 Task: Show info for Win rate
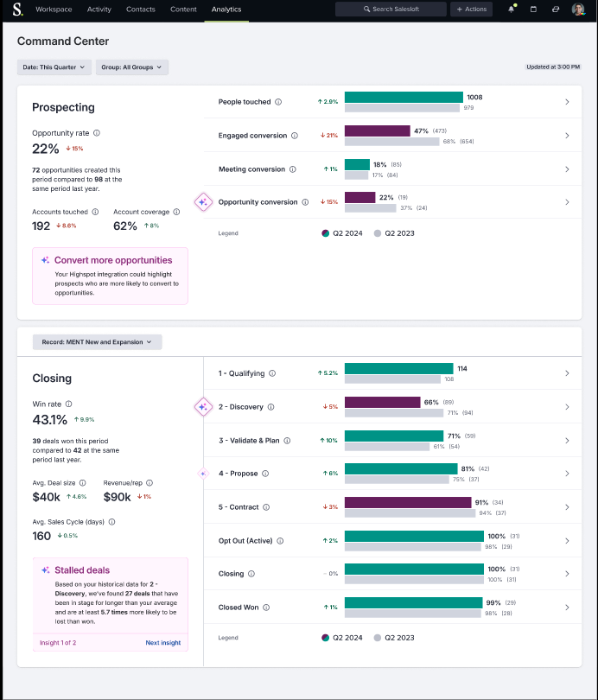pos(69,404)
